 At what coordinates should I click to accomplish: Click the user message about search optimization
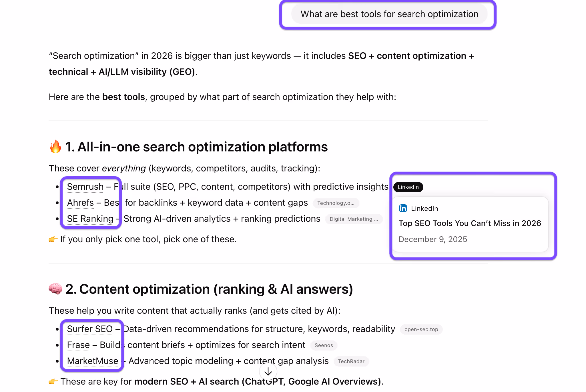[389, 14]
